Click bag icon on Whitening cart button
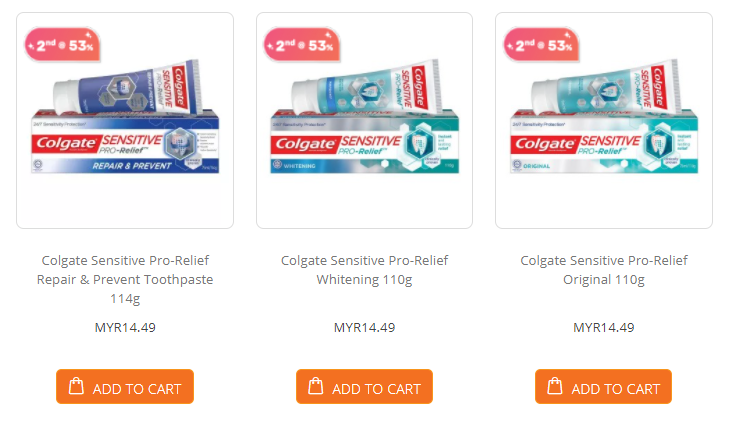 tap(316, 386)
